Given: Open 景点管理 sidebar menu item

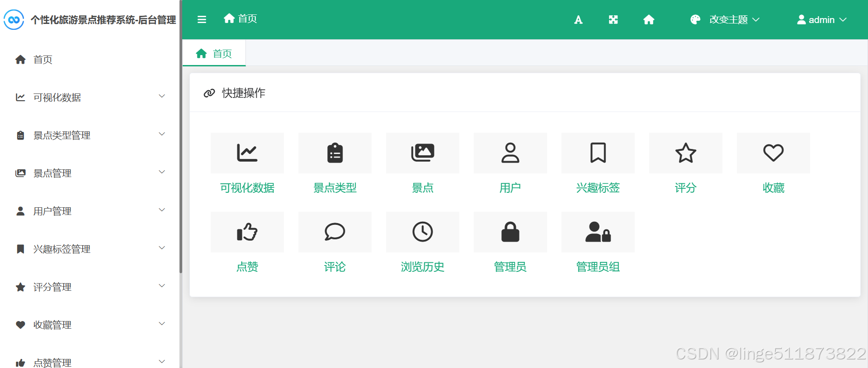Looking at the screenshot, I should point(90,173).
